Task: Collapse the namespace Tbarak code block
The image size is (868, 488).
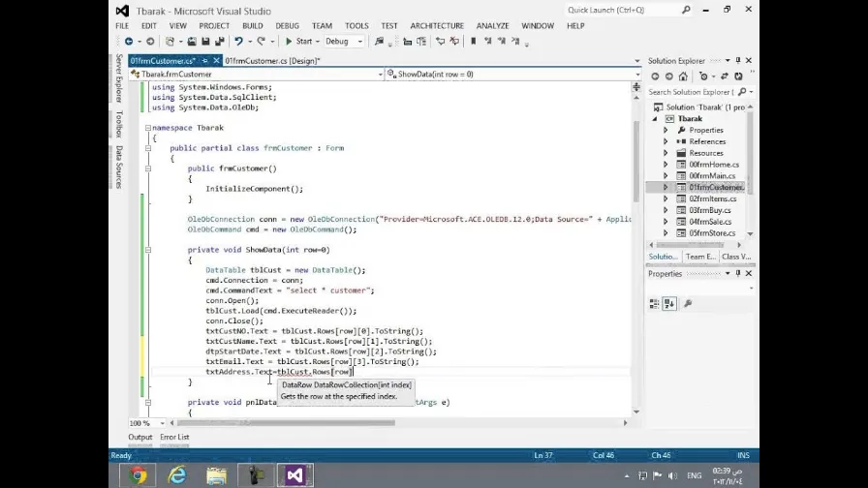Action: click(148, 128)
